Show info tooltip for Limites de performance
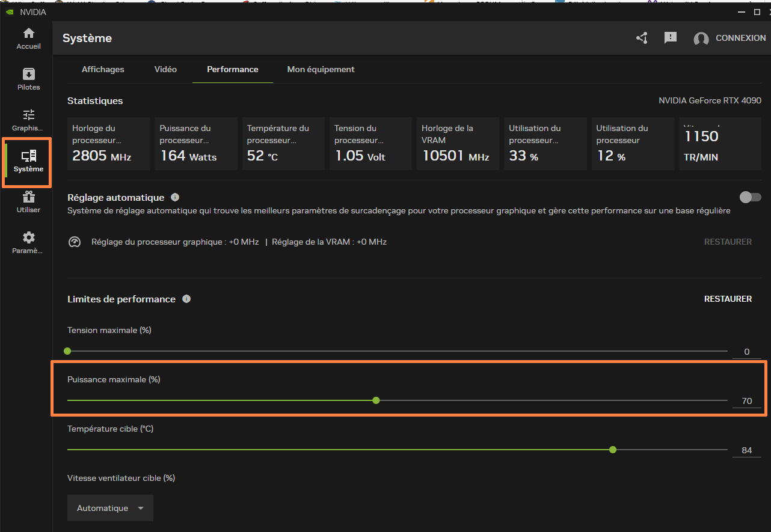Viewport: 771px width, 532px height. click(186, 299)
